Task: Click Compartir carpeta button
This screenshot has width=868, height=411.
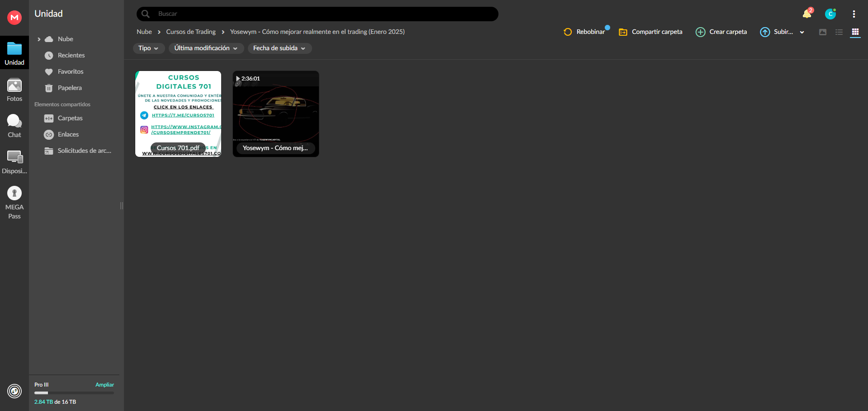Action: 650,32
